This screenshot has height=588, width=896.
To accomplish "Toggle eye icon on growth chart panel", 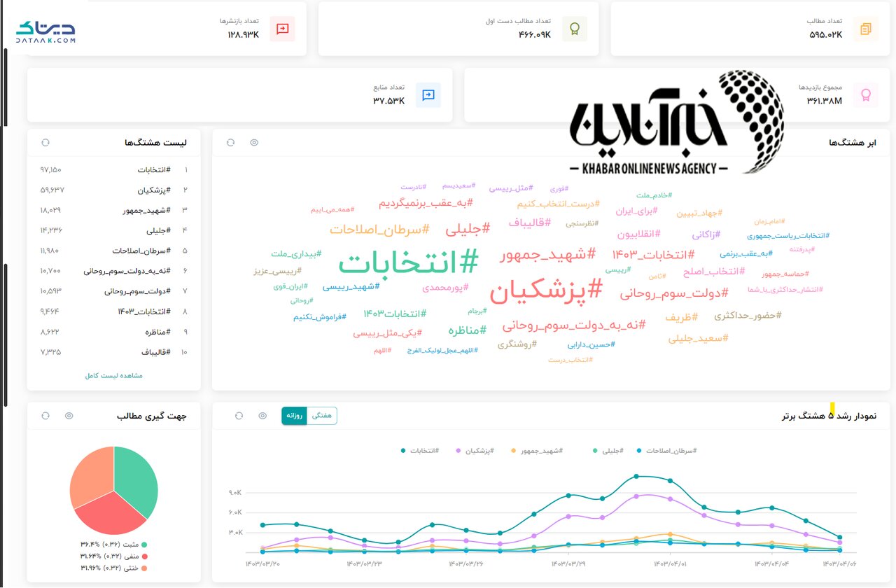I will click(262, 416).
